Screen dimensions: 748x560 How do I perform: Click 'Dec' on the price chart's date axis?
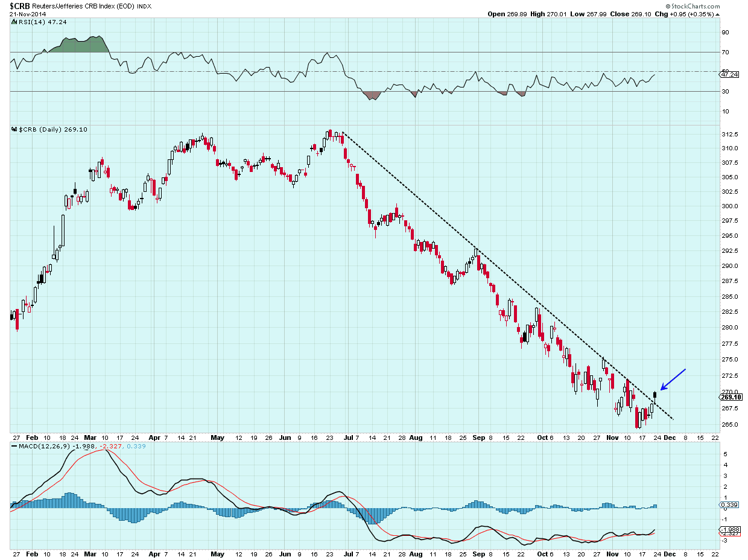tap(669, 438)
